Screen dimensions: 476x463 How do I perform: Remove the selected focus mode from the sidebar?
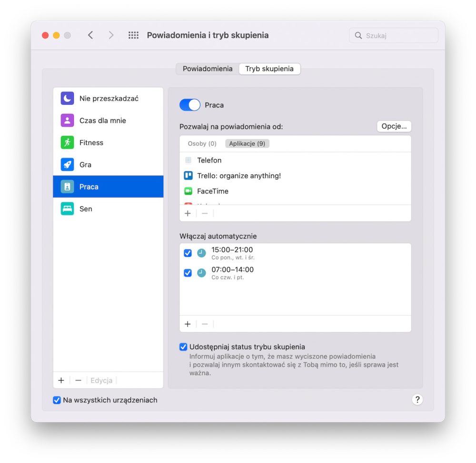[79, 380]
